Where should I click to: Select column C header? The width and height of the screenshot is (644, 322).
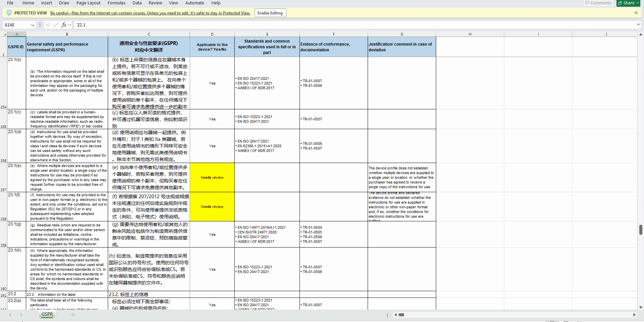(x=149, y=34)
